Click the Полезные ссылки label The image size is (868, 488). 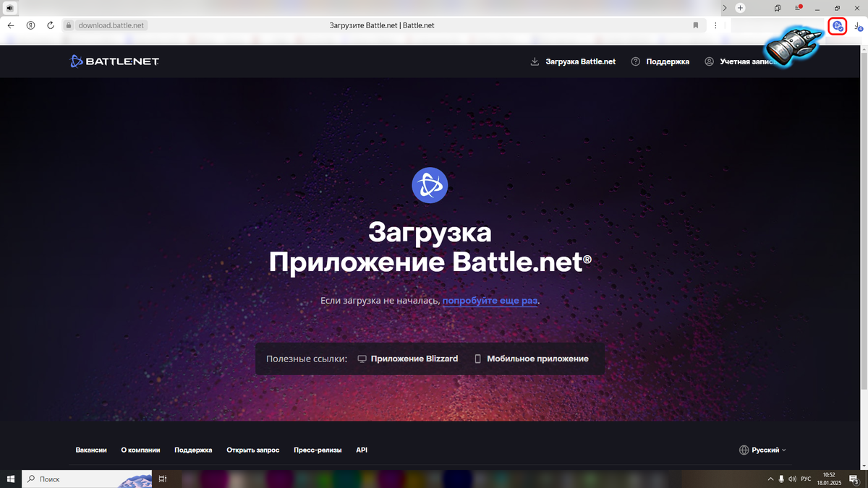click(x=307, y=359)
